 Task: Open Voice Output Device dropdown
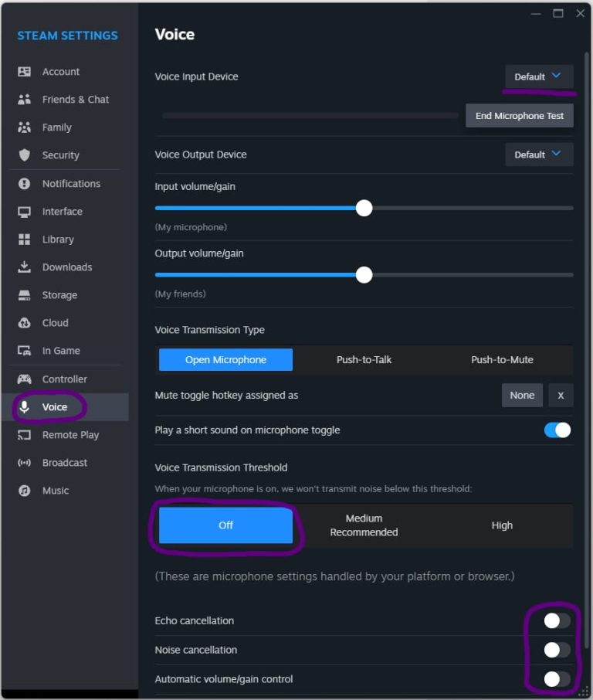[539, 155]
